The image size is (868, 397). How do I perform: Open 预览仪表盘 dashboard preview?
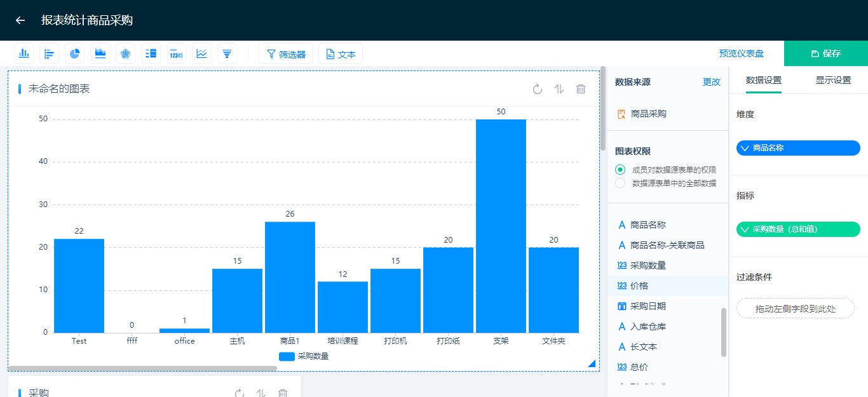click(x=742, y=54)
